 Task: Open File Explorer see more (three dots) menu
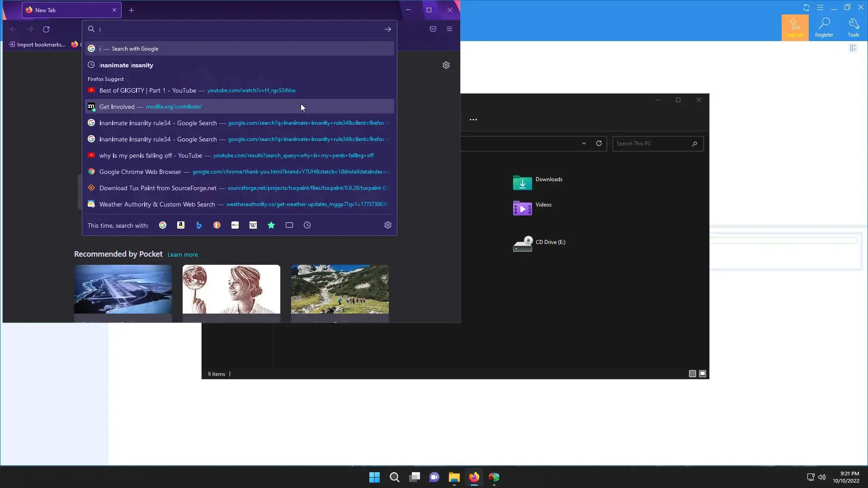(x=473, y=119)
